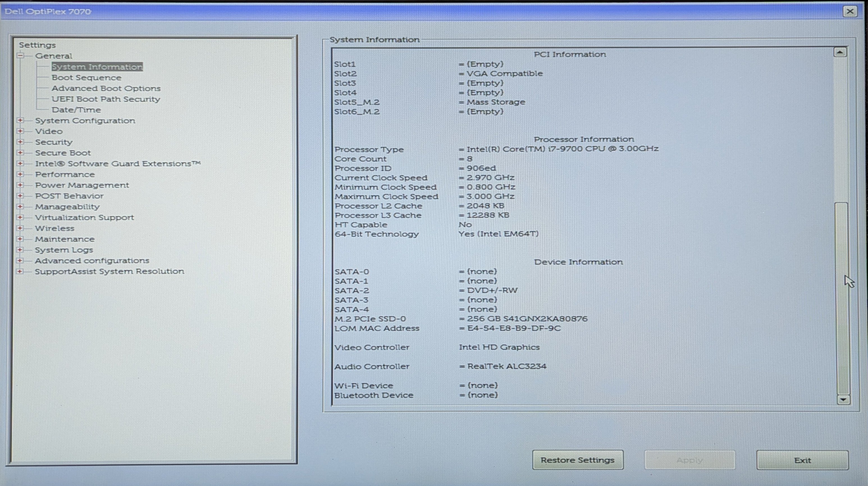Select the Performance category label
The width and height of the screenshot is (868, 486).
[65, 174]
